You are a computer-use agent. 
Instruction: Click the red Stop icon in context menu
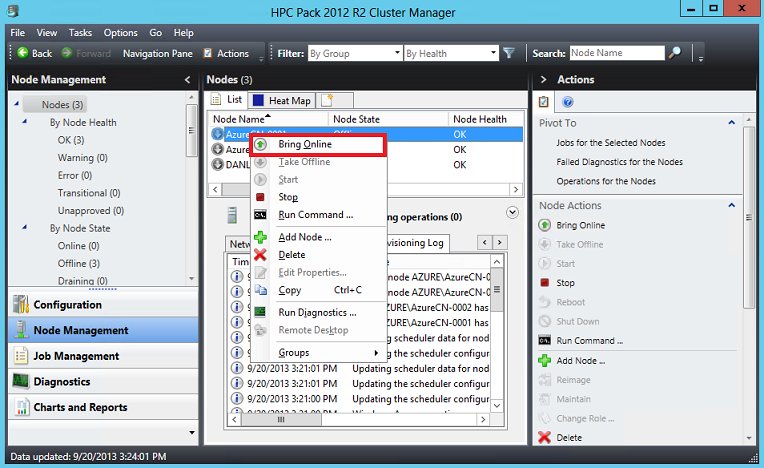(260, 197)
